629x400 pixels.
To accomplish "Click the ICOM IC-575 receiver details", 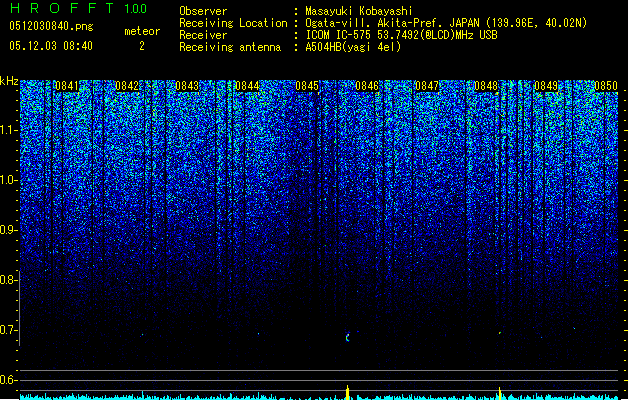I will click(401, 35).
